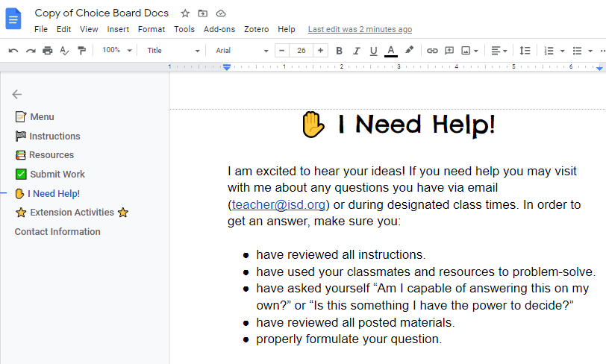Click bullet text 'properly formulate your question.'
This screenshot has height=364, width=606.
(349, 339)
